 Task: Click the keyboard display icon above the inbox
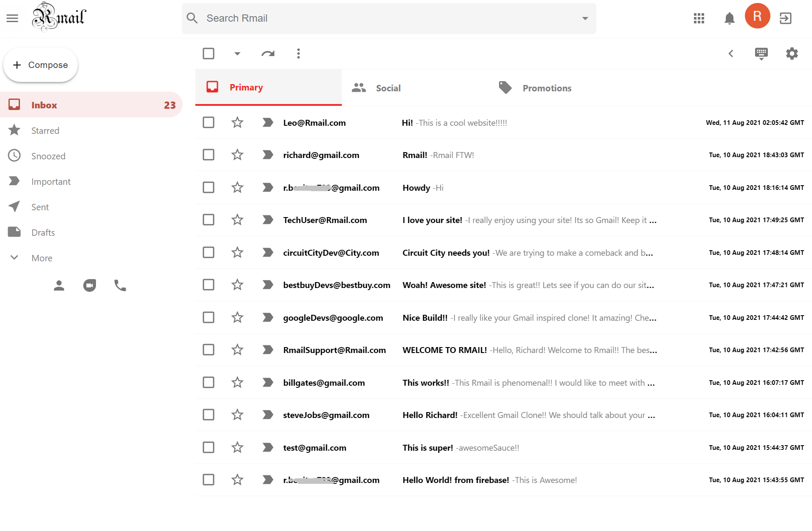[761, 54]
